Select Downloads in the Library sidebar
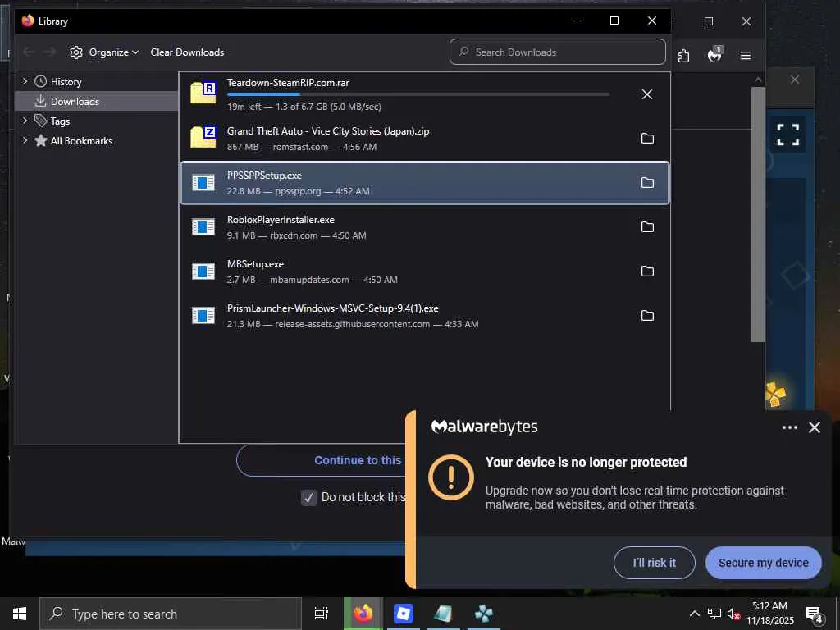The width and height of the screenshot is (840, 630). pos(96,101)
